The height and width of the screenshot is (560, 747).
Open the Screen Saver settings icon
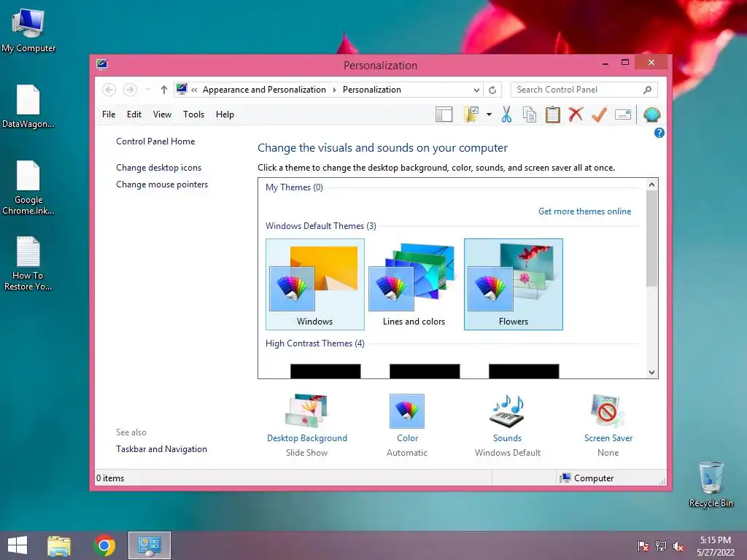tap(608, 411)
